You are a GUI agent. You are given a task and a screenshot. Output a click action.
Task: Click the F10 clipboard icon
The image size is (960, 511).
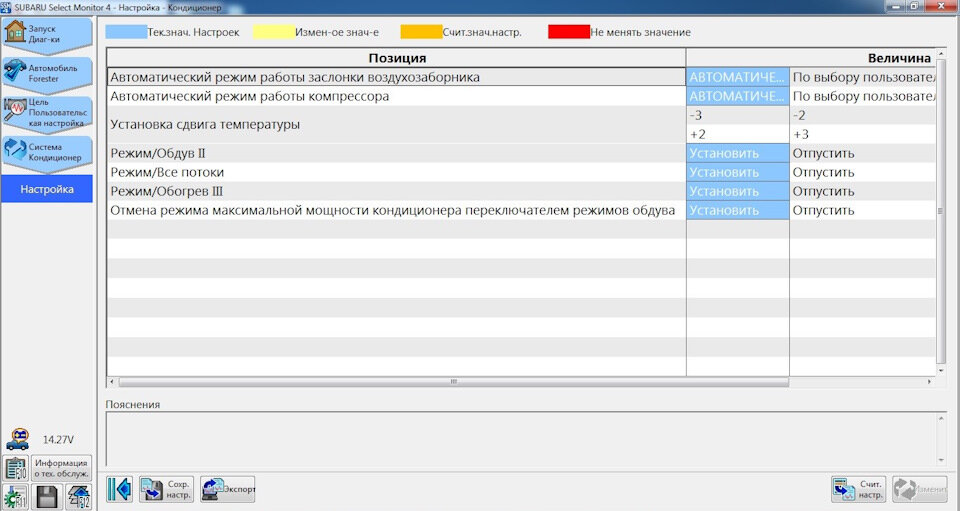coord(15,469)
